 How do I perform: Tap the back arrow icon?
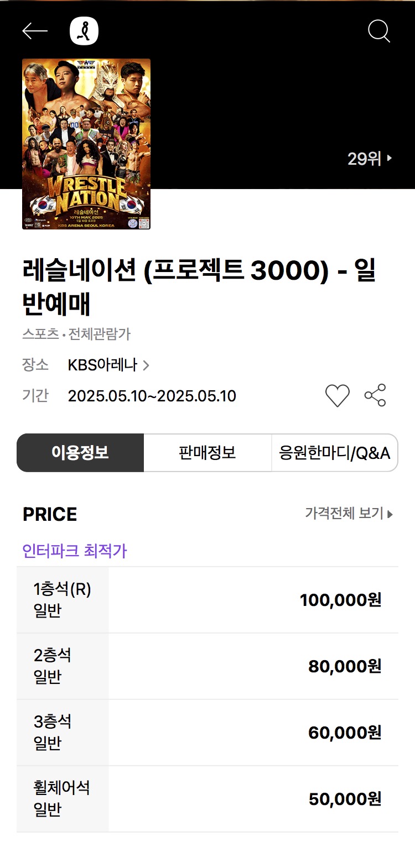click(34, 32)
